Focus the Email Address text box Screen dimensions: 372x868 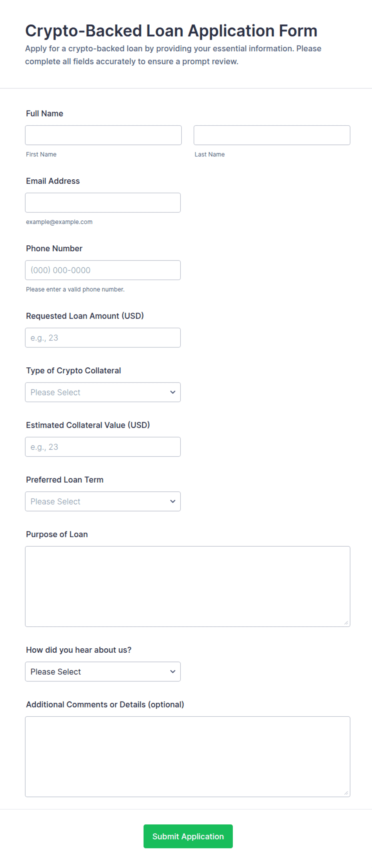click(x=103, y=203)
